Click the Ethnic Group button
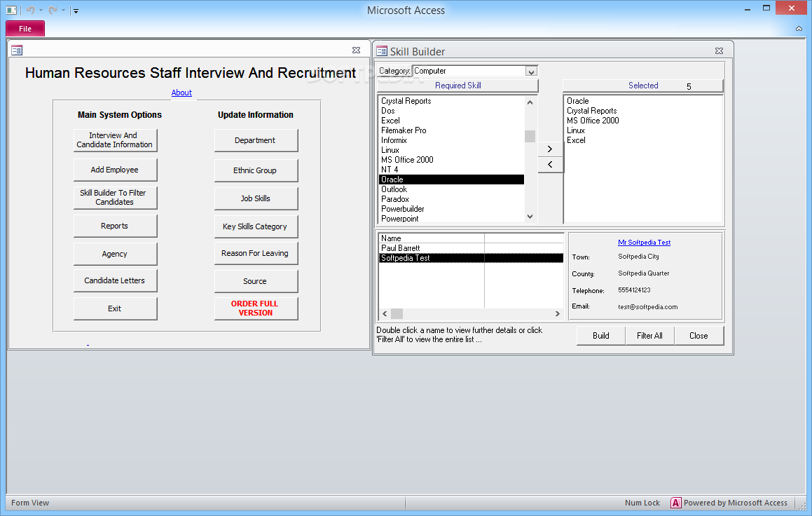 (256, 170)
